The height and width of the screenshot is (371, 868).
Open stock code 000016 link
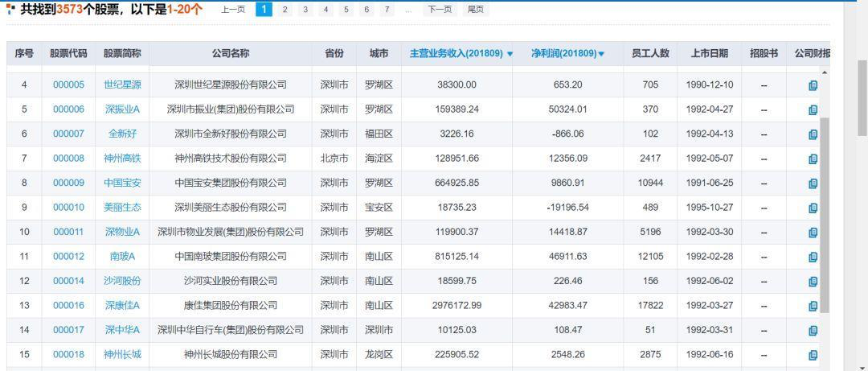68,305
